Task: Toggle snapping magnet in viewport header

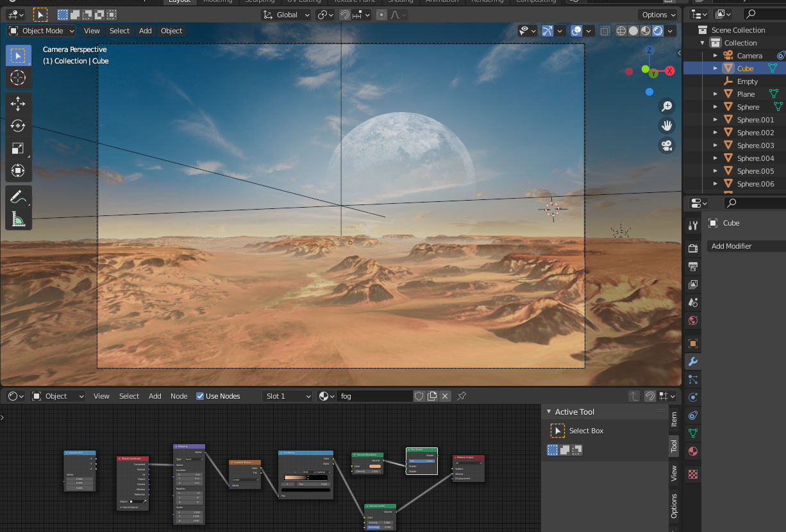Action: [346, 15]
